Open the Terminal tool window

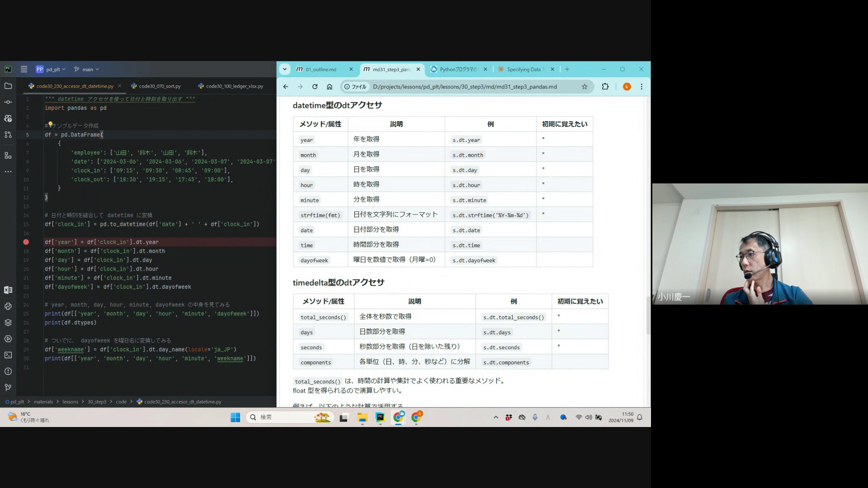click(8, 355)
